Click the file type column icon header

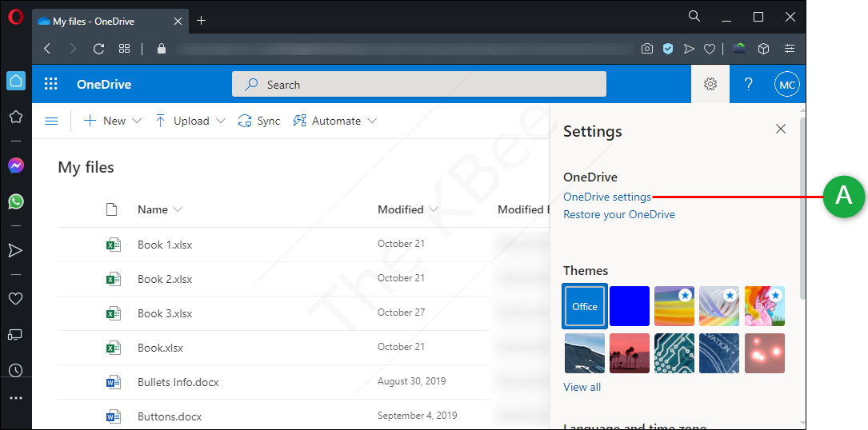pyautogui.click(x=112, y=209)
